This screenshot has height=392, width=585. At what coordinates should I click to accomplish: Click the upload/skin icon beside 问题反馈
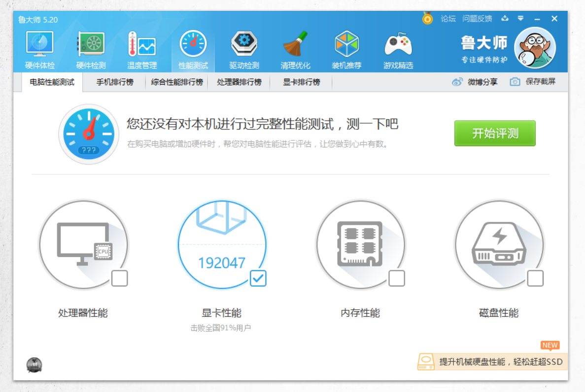[505, 18]
